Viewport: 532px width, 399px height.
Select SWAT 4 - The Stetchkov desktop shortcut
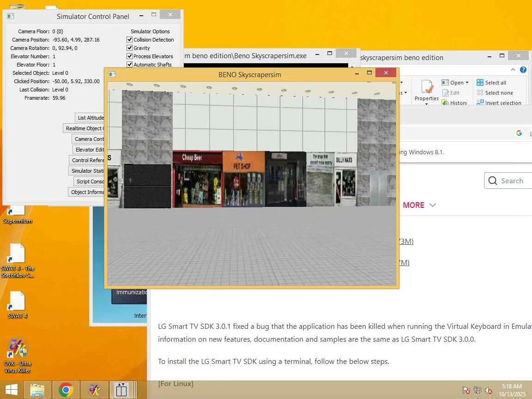pos(17,260)
